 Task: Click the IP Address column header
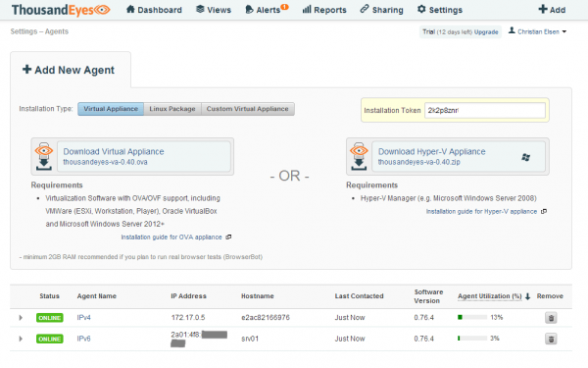click(x=188, y=296)
